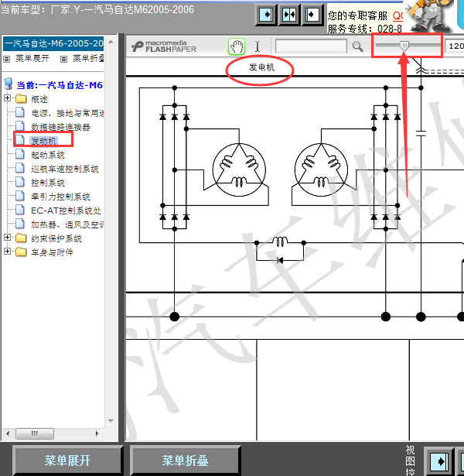Click the large 菜单折叠 bottom button
Image resolution: width=464 pixels, height=476 pixels.
coord(185,461)
